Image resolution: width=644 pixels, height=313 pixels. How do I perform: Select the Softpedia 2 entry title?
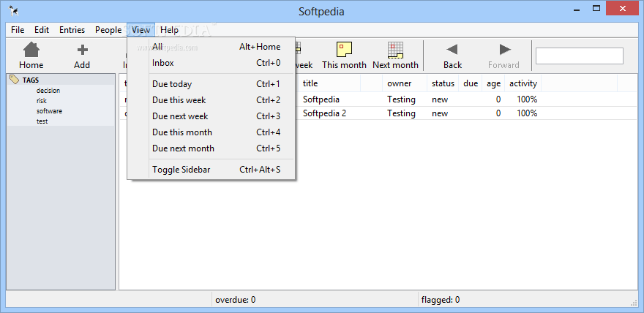point(324,113)
